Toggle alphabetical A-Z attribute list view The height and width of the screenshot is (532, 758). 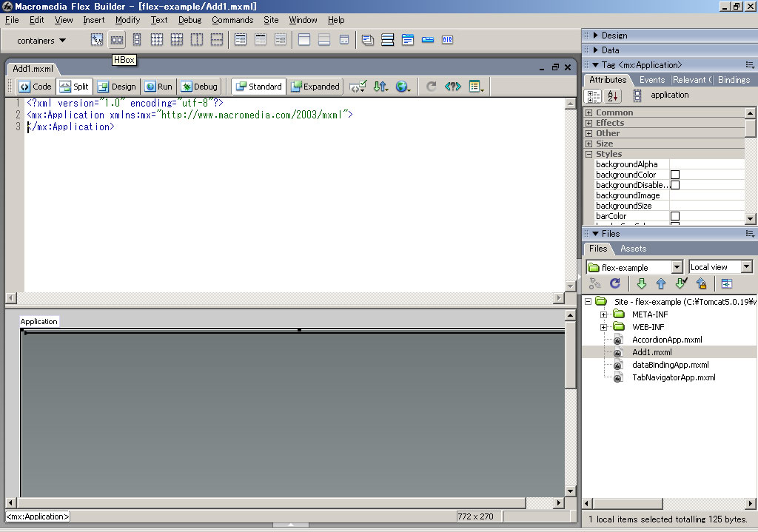pyautogui.click(x=612, y=95)
